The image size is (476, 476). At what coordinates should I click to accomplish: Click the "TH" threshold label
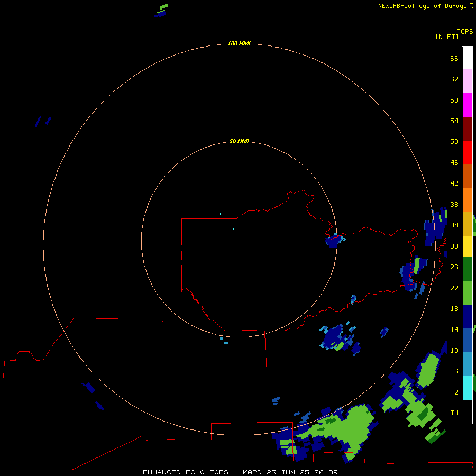(454, 413)
